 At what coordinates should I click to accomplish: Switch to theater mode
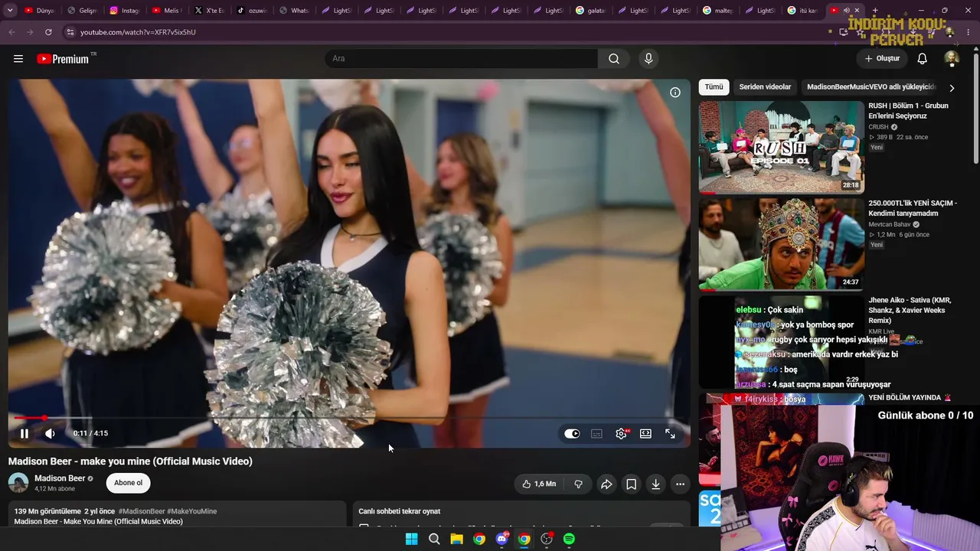coord(645,434)
